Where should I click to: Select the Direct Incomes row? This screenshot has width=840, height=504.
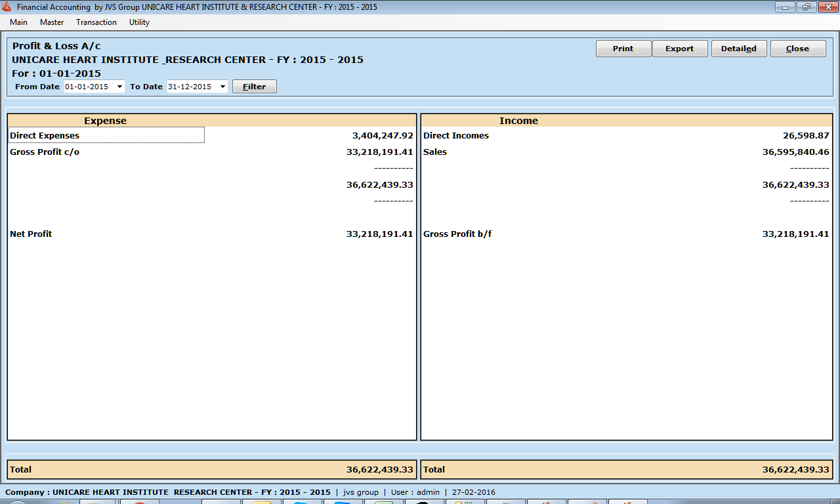pos(456,136)
